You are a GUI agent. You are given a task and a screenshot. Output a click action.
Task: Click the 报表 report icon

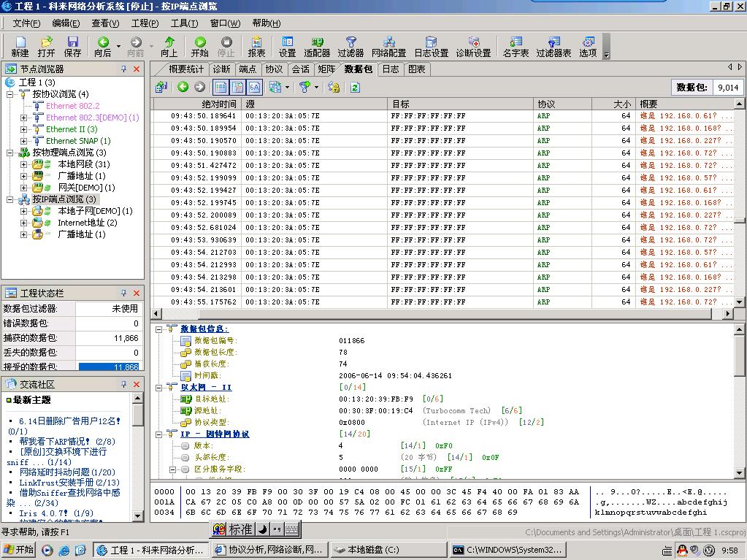click(x=256, y=43)
